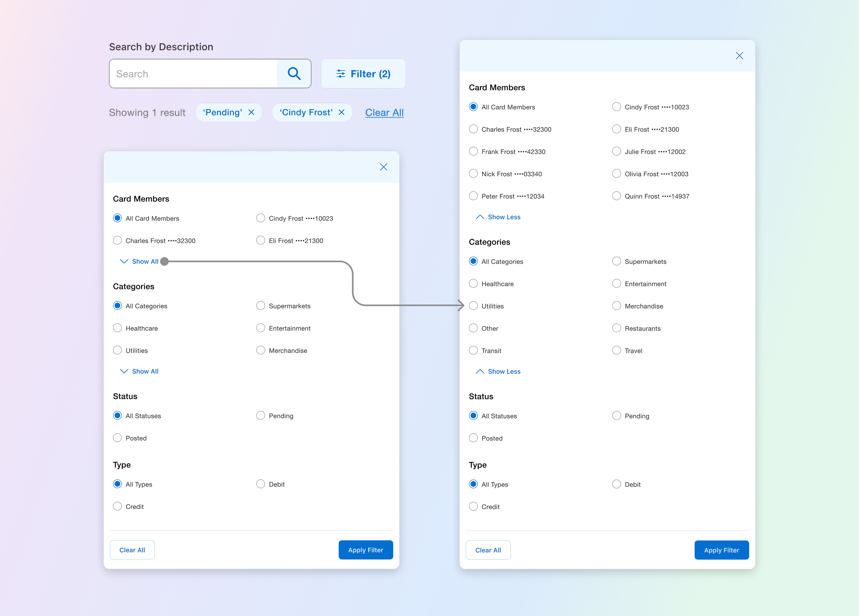Close the left filter panel
Image resolution: width=859 pixels, height=616 pixels.
[383, 167]
